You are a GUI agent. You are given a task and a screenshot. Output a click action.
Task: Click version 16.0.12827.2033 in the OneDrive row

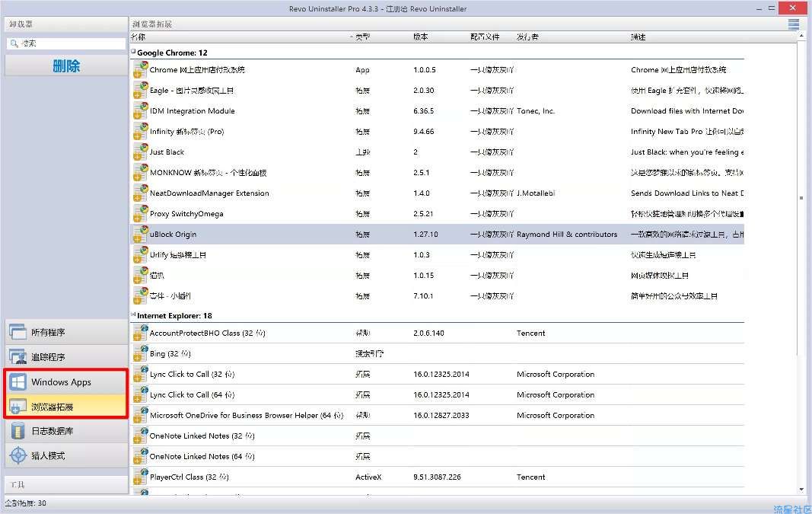[x=441, y=415]
